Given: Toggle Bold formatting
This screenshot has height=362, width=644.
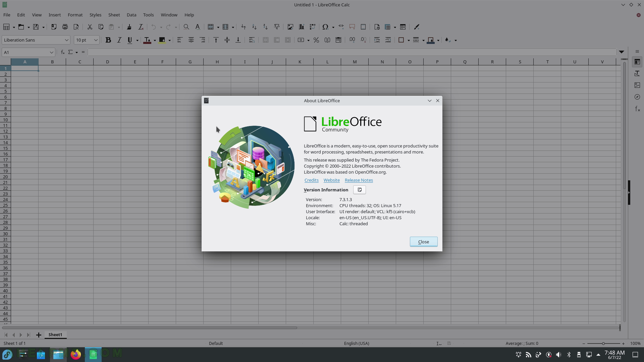Looking at the screenshot, I should [108, 40].
